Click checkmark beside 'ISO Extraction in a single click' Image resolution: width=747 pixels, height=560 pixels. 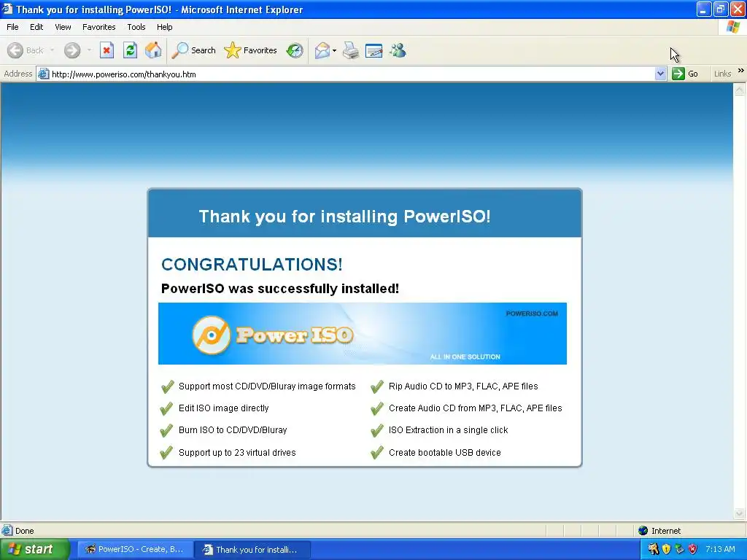pos(377,430)
